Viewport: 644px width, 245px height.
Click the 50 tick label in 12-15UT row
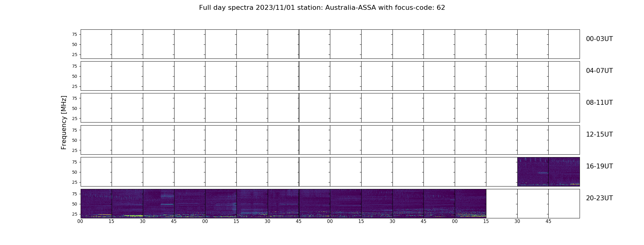click(75, 140)
